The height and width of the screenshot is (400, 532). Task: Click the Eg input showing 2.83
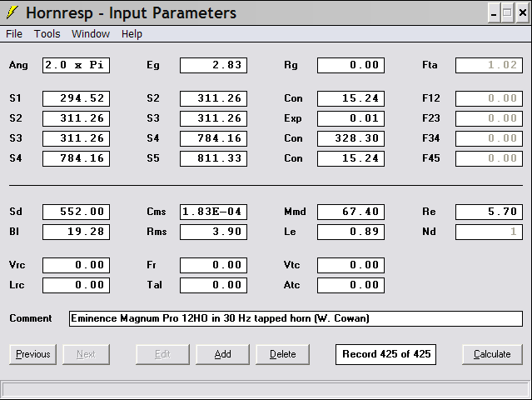[213, 65]
